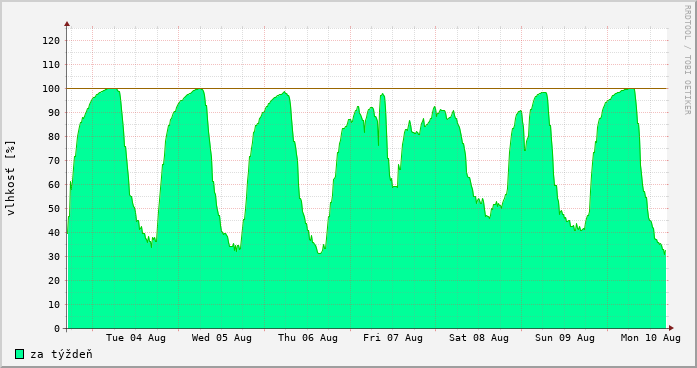
Task: Click the 'Mon 10 Aug' date label
Action: coord(650,338)
